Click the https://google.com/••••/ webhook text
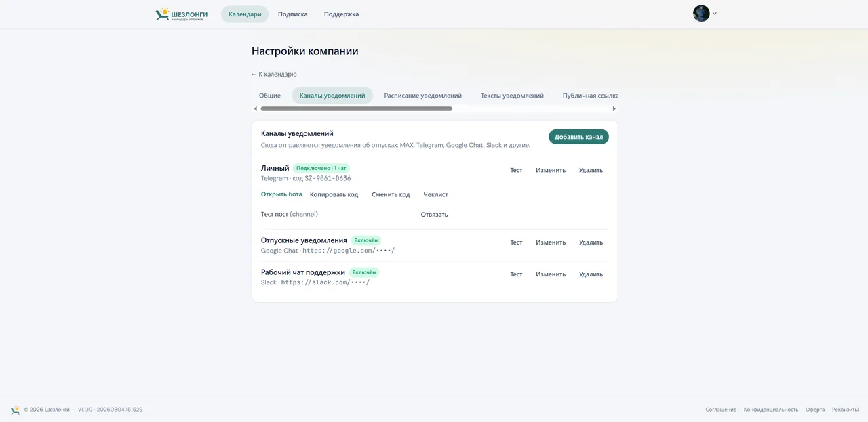Screen dimensions: 868x422 349,251
